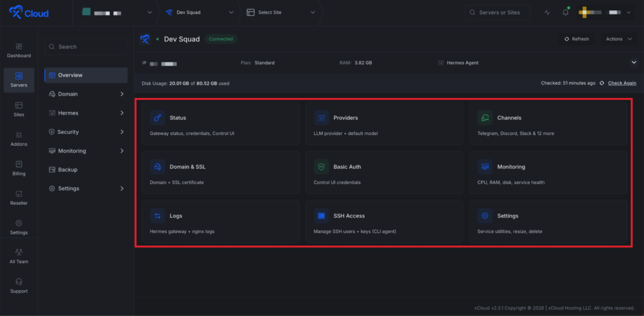Click the activity pulse icon in header
644x316 pixels.
(547, 13)
